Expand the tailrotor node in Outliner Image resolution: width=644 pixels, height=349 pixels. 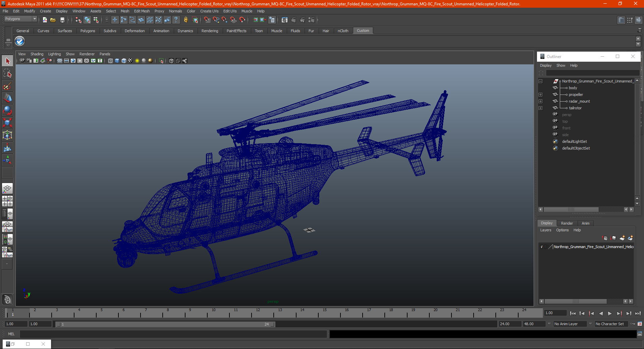click(541, 108)
